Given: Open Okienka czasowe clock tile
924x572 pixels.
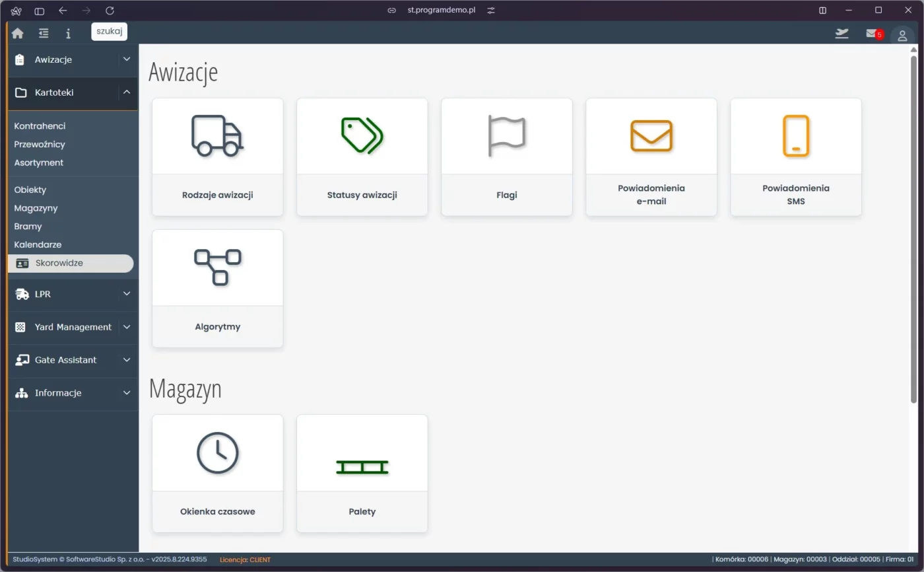Looking at the screenshot, I should pyautogui.click(x=217, y=473).
